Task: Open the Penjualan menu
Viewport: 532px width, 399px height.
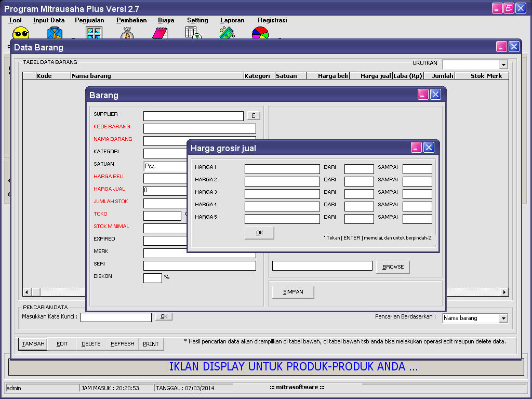Action: (x=89, y=20)
